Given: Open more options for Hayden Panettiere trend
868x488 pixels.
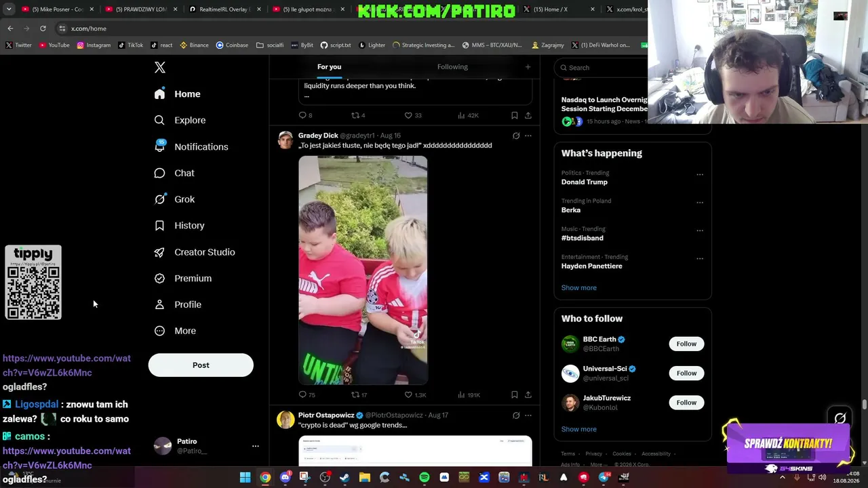Looking at the screenshot, I should [700, 258].
